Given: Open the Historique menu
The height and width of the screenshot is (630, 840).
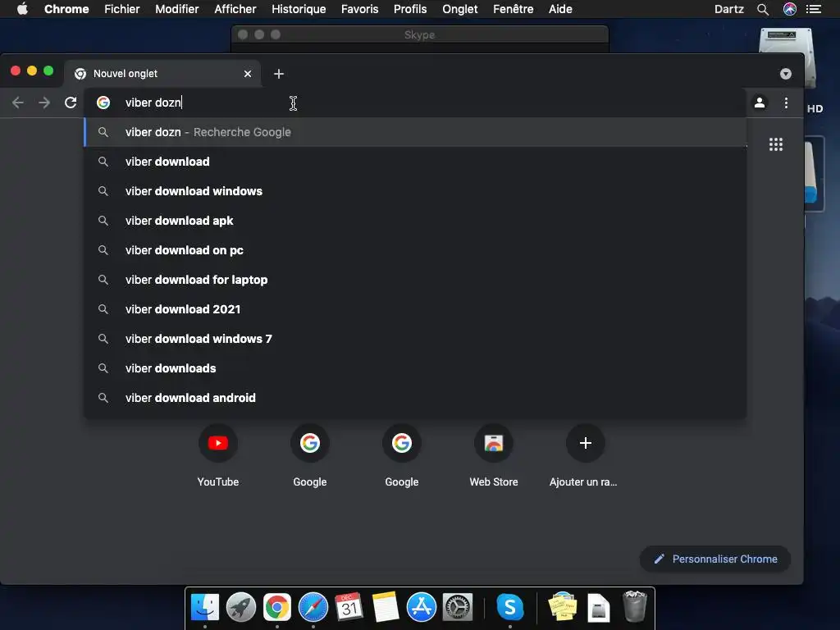Looking at the screenshot, I should click(x=299, y=9).
